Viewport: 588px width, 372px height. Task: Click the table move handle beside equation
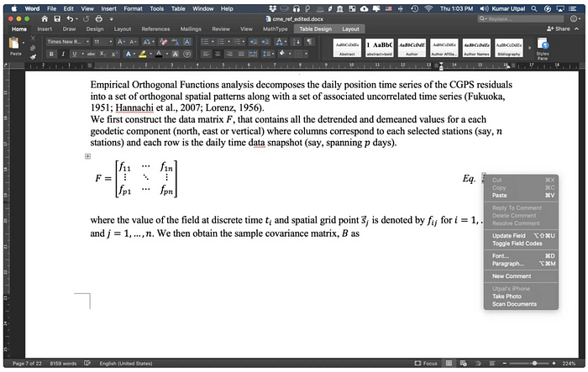point(87,156)
